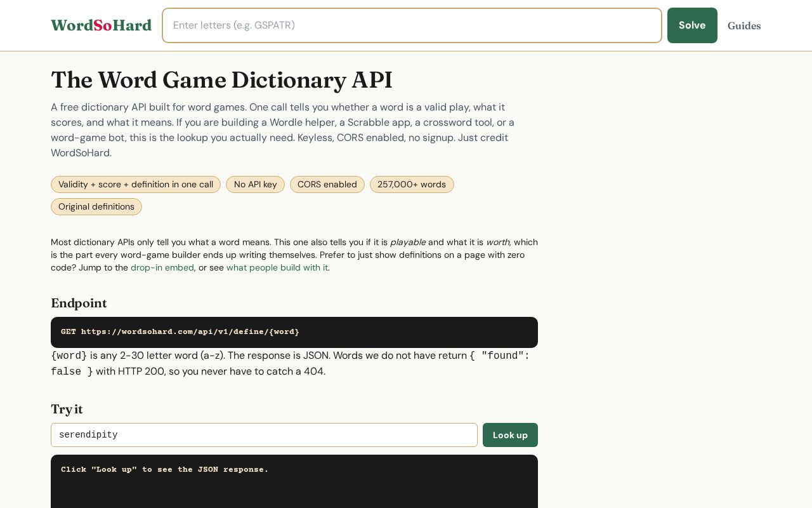Click the Endpoint section heading
The image size is (812, 508).
(x=79, y=304)
